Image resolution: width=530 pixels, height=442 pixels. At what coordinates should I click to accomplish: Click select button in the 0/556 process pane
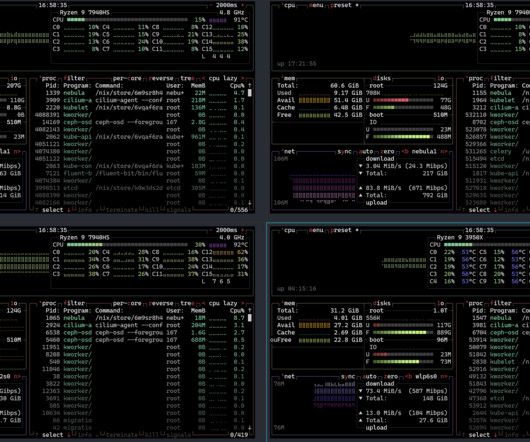[52, 210]
